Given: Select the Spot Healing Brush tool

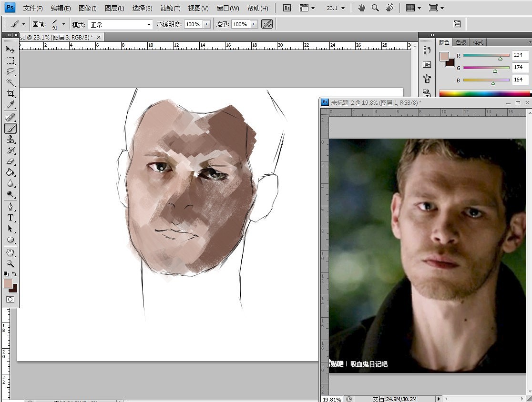Looking at the screenshot, I should click(x=10, y=117).
